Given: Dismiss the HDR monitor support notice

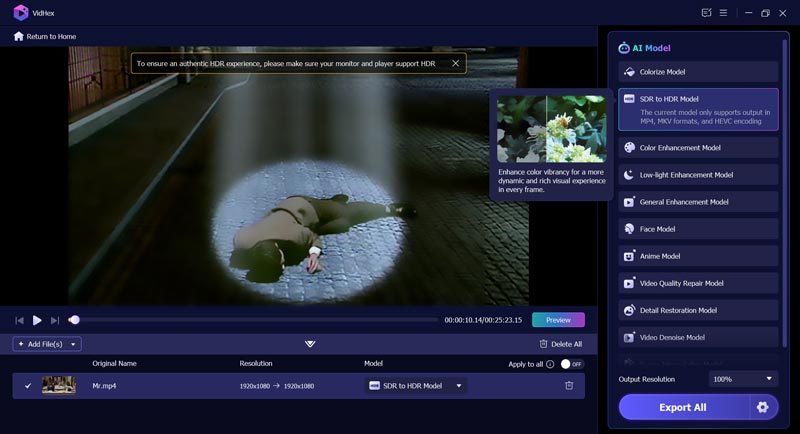Looking at the screenshot, I should [x=456, y=63].
